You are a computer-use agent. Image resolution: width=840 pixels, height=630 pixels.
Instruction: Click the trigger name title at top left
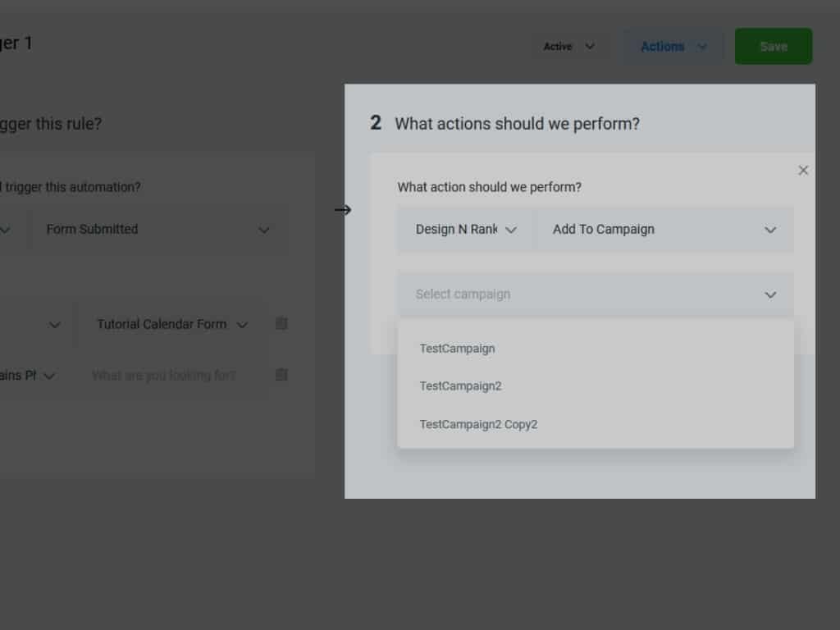tap(16, 43)
